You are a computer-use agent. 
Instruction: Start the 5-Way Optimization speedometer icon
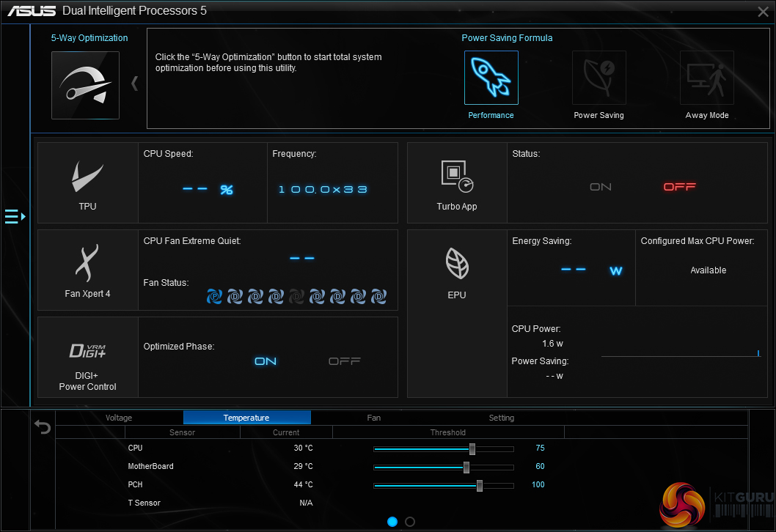pos(85,85)
